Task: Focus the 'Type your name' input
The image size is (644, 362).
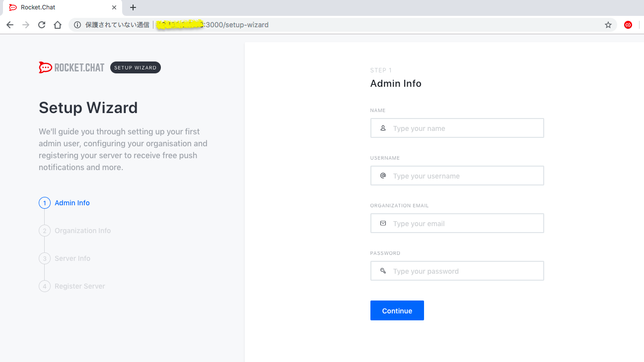Action: [457, 128]
